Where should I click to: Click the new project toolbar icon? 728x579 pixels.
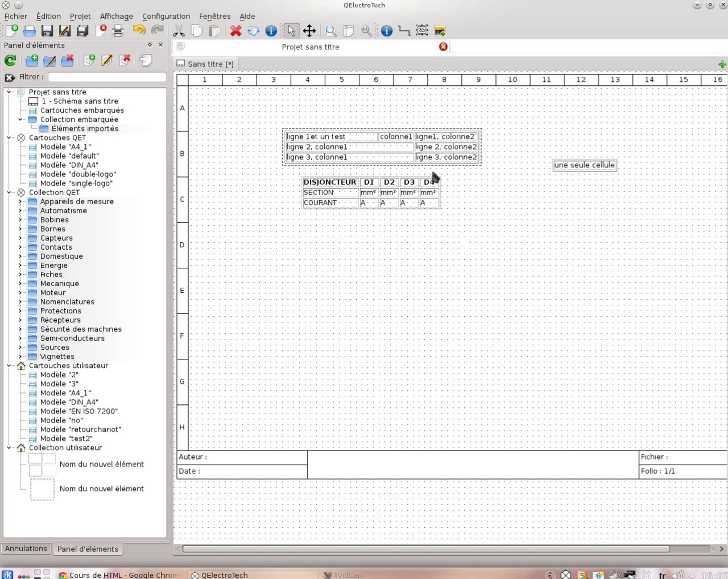click(x=12, y=31)
